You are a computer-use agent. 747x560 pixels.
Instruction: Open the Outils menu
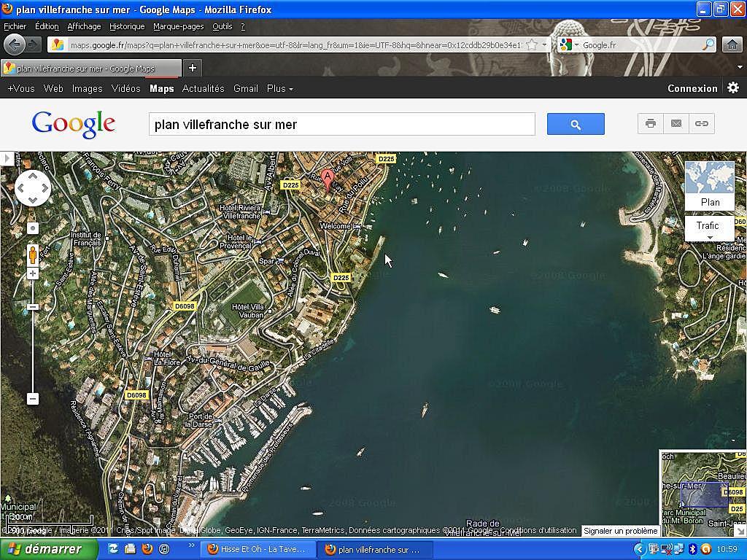[222, 26]
